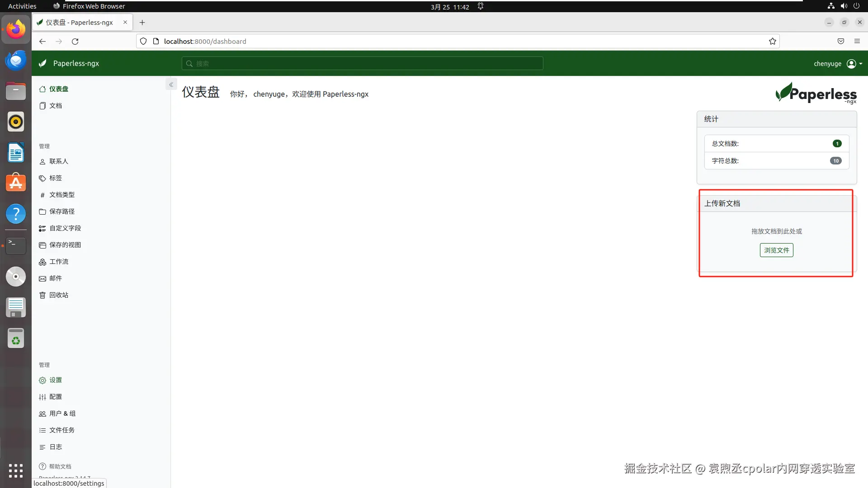Image resolution: width=868 pixels, height=488 pixels.
Task: Select the 仪表盘 - Paperless-ngx browser tab
Action: (82, 22)
